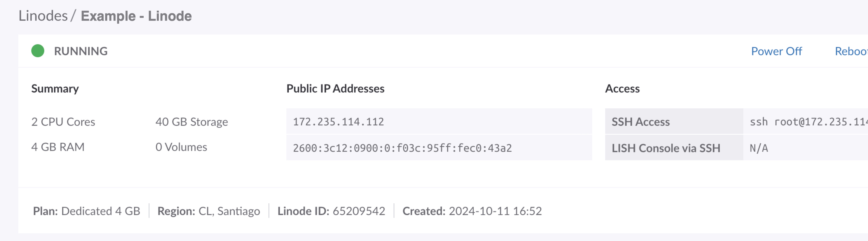Image resolution: width=868 pixels, height=241 pixels.
Task: Click the Created date 2024-10-11 16:52
Action: (495, 211)
